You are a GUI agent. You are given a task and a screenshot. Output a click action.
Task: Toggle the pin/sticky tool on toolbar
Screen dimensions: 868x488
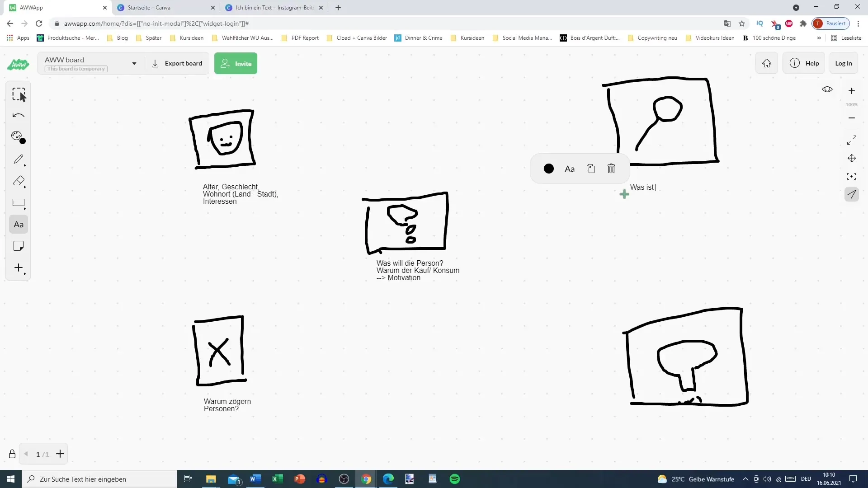[x=18, y=246]
